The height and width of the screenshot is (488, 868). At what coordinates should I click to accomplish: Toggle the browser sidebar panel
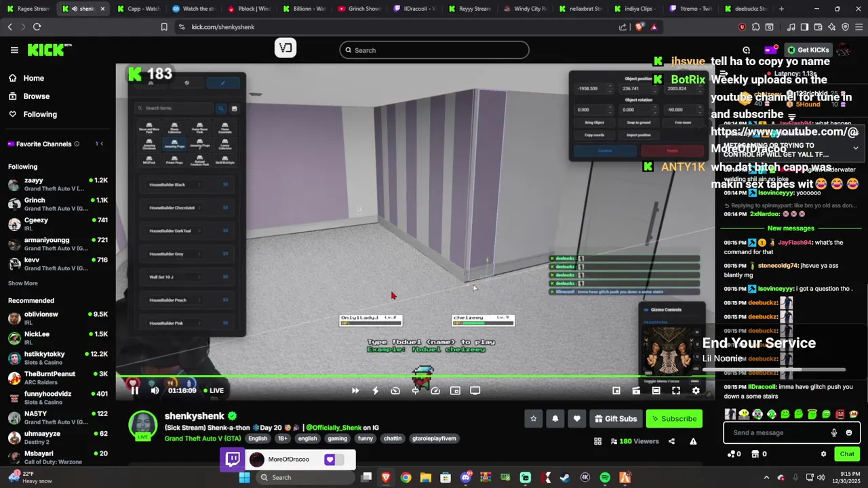(x=804, y=26)
